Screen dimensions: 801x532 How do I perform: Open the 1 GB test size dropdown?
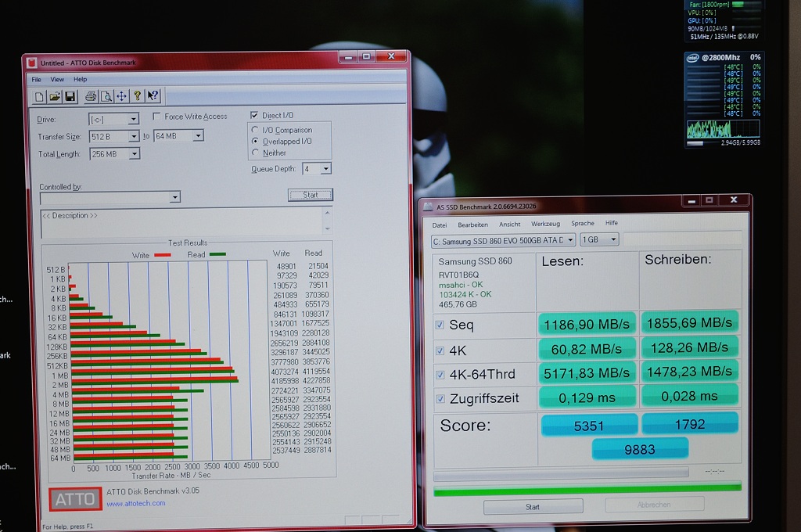click(599, 239)
